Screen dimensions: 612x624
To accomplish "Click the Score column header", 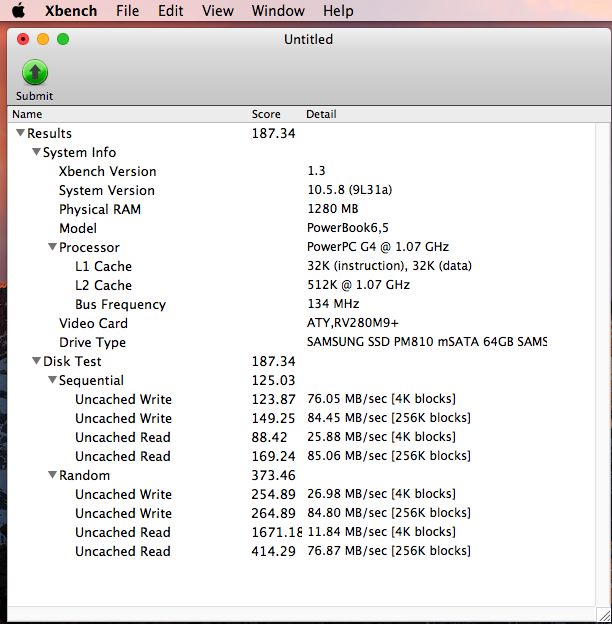I will (266, 114).
